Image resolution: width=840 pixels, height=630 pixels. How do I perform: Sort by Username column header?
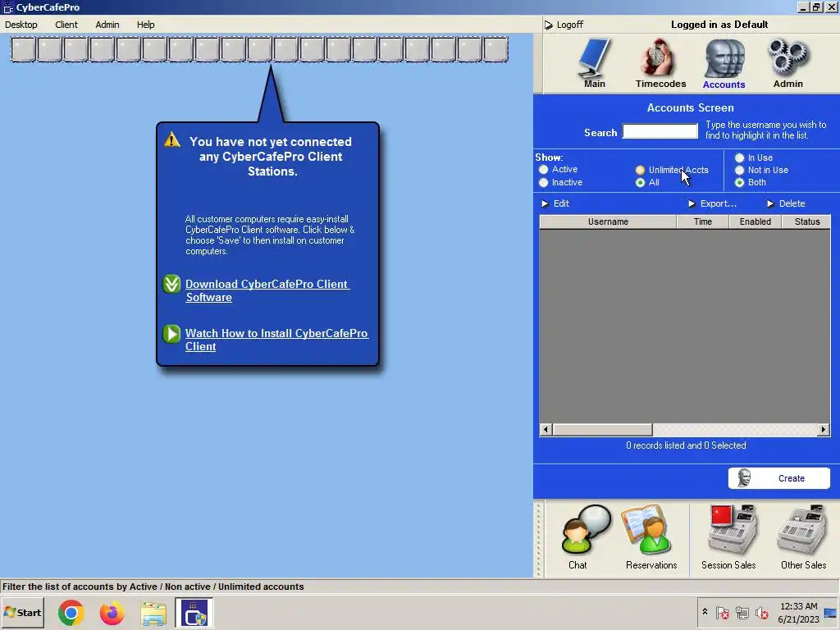pos(608,221)
